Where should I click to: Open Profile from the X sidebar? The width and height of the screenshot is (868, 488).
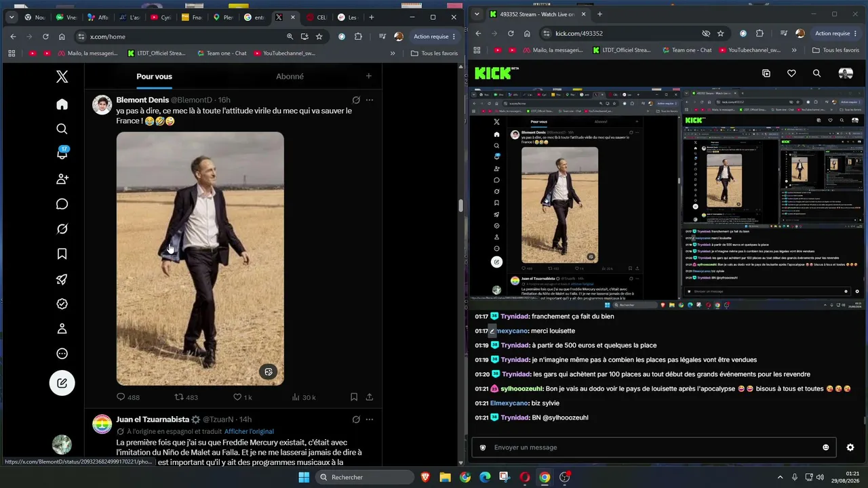click(62, 329)
